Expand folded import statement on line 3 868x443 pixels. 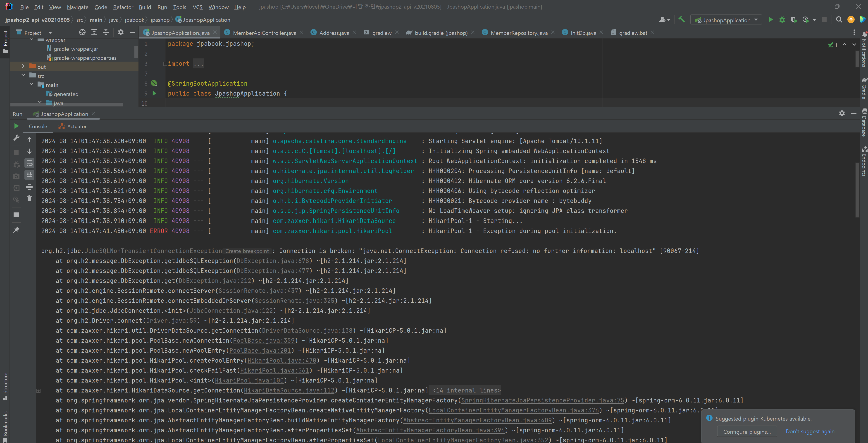point(165,64)
